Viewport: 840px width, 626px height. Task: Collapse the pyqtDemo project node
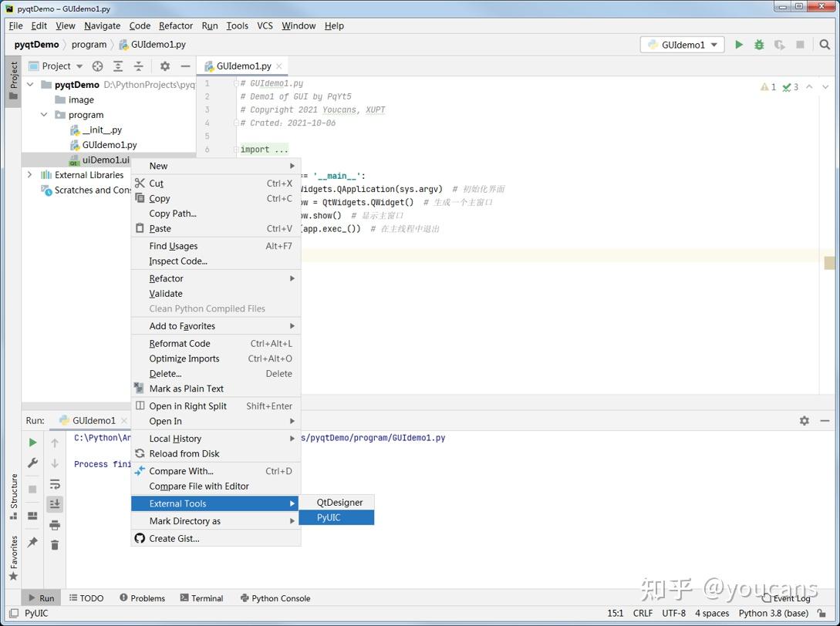coord(30,84)
